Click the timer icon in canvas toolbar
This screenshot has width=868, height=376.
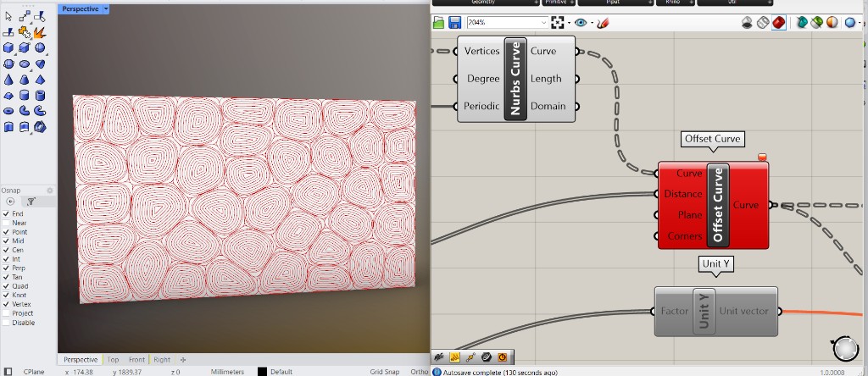click(503, 357)
